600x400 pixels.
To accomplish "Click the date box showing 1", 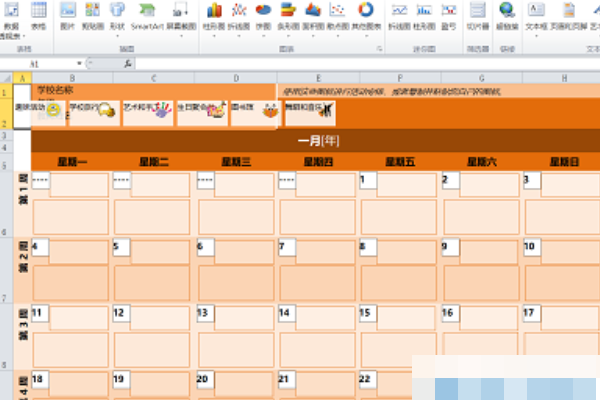I will [368, 180].
